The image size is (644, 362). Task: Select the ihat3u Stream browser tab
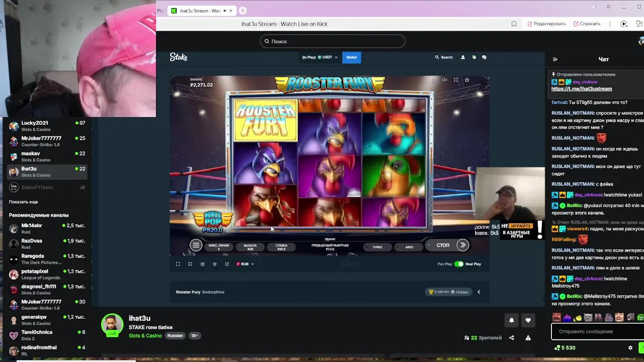pos(200,11)
